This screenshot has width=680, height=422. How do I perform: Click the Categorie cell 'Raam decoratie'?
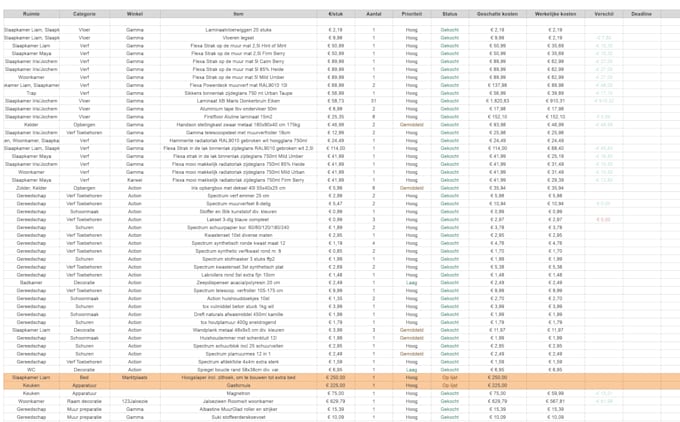click(84, 401)
